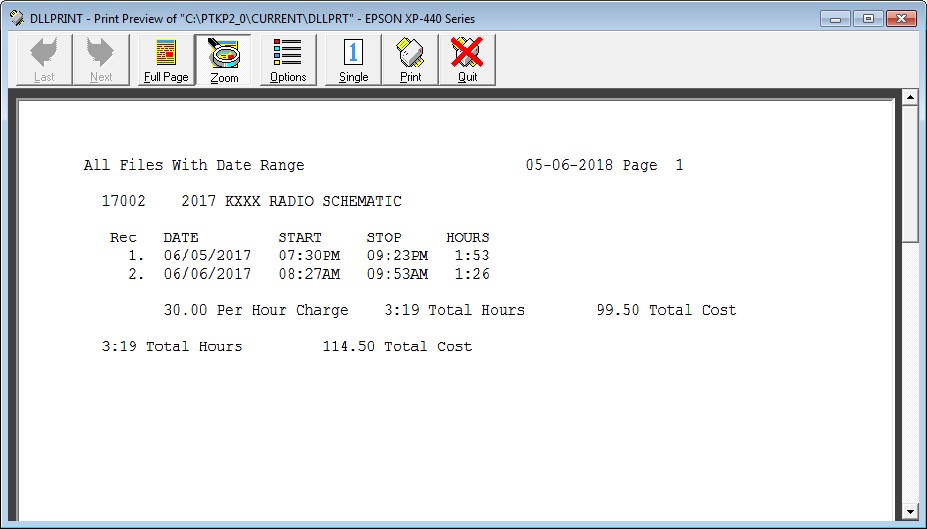927x529 pixels.
Task: Click stop time '09:53AM'
Action: (397, 274)
